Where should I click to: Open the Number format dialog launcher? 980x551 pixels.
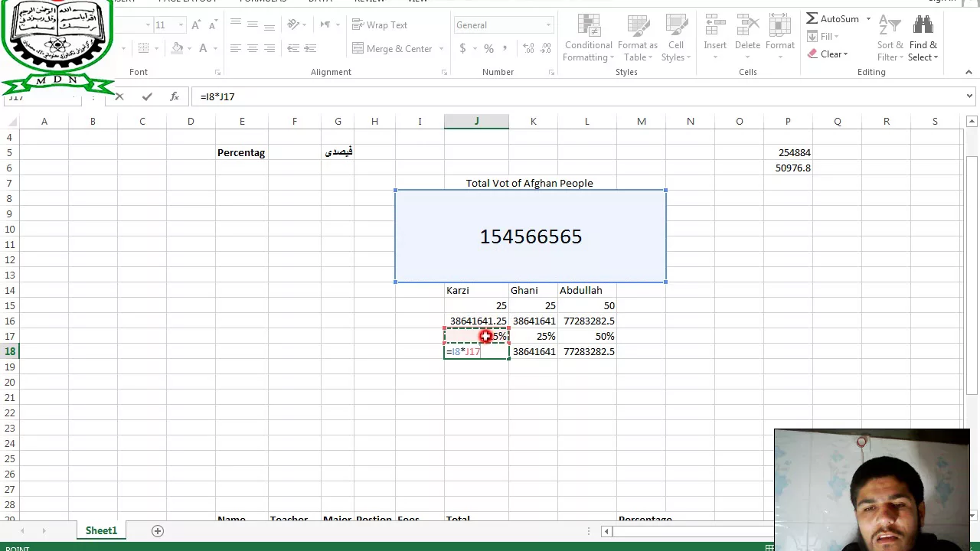point(551,72)
